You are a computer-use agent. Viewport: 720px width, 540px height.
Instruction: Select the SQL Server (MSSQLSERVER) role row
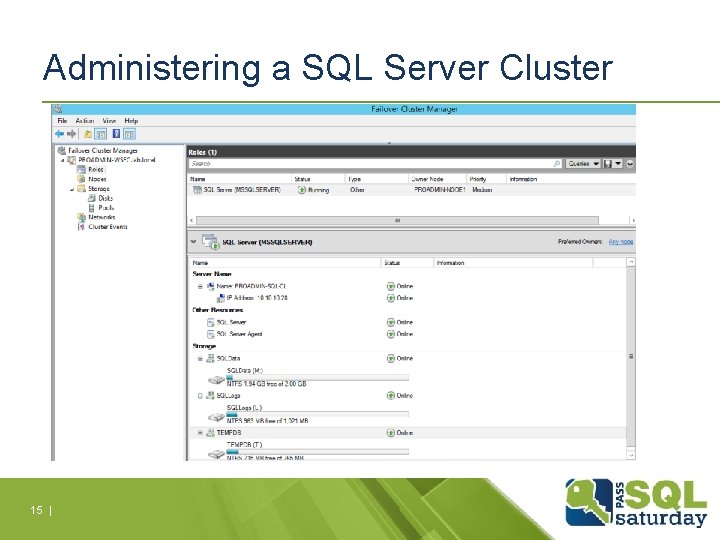pos(411,190)
